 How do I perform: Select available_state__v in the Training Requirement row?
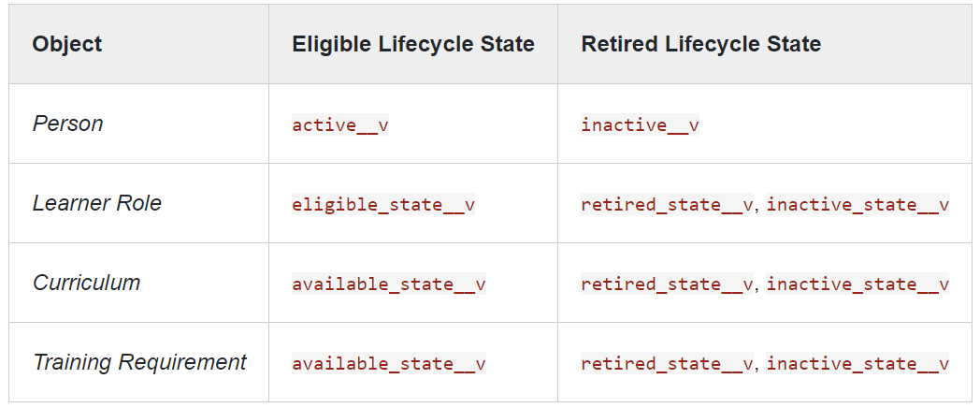388,364
